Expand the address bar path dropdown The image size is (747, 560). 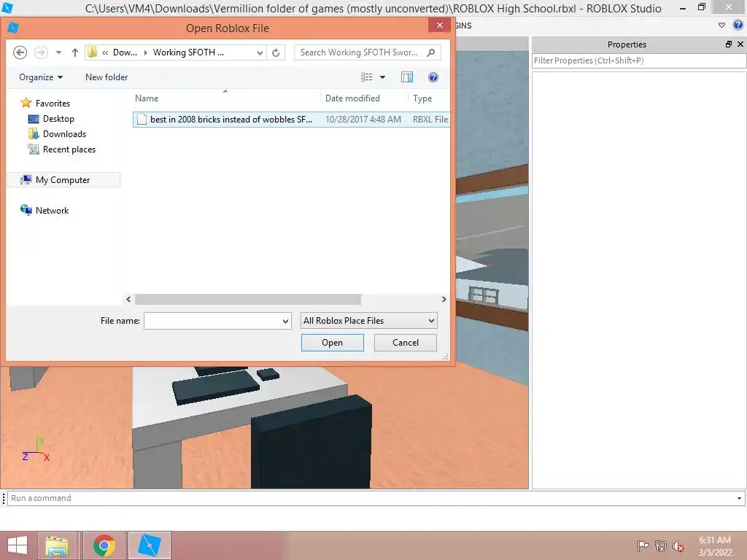(260, 52)
